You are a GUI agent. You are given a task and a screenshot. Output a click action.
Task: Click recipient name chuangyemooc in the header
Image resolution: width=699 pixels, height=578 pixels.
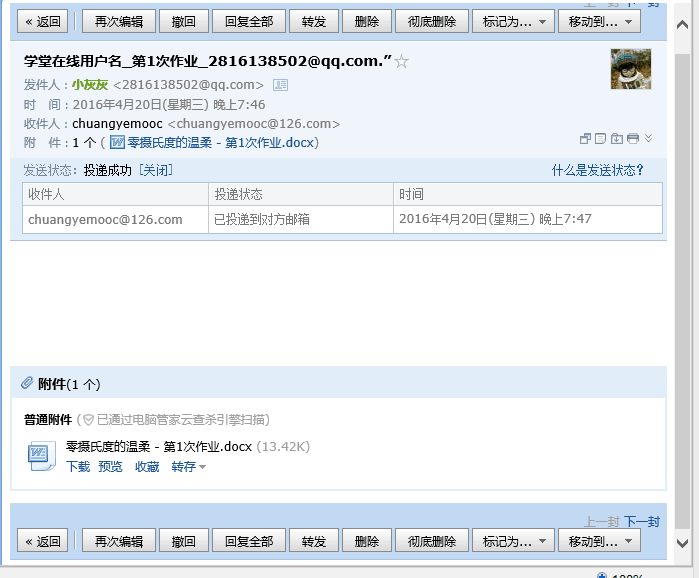tap(117, 123)
